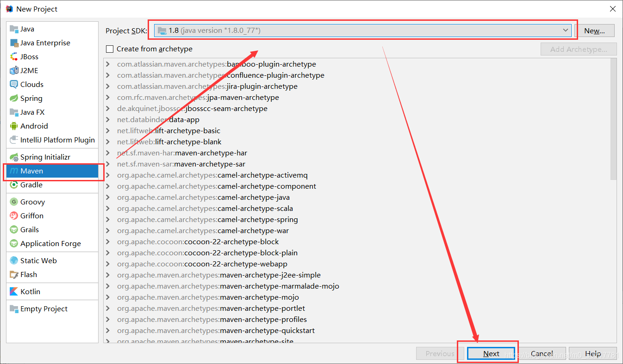Click the Griffon icon
This screenshot has height=364, width=623.
click(13, 216)
